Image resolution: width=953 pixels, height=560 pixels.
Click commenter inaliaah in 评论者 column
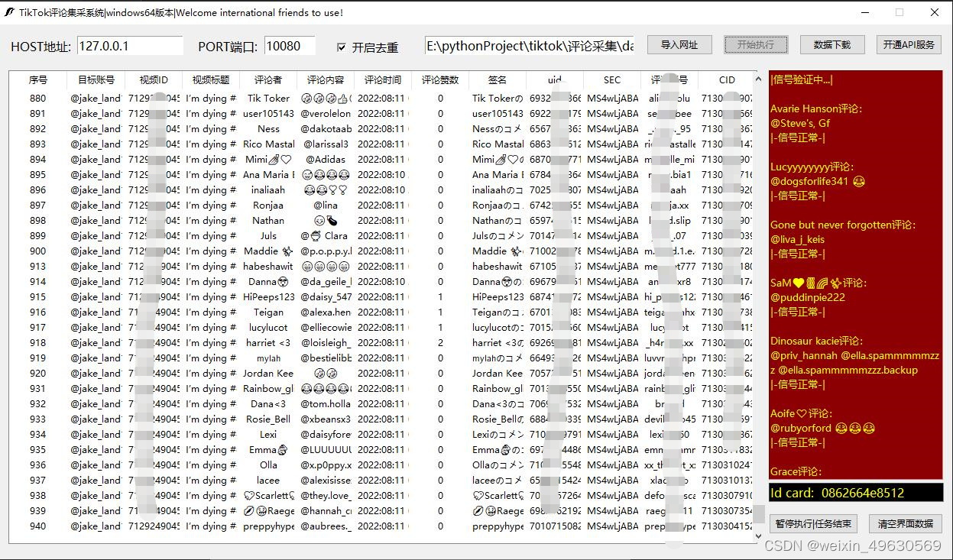pyautogui.click(x=268, y=189)
